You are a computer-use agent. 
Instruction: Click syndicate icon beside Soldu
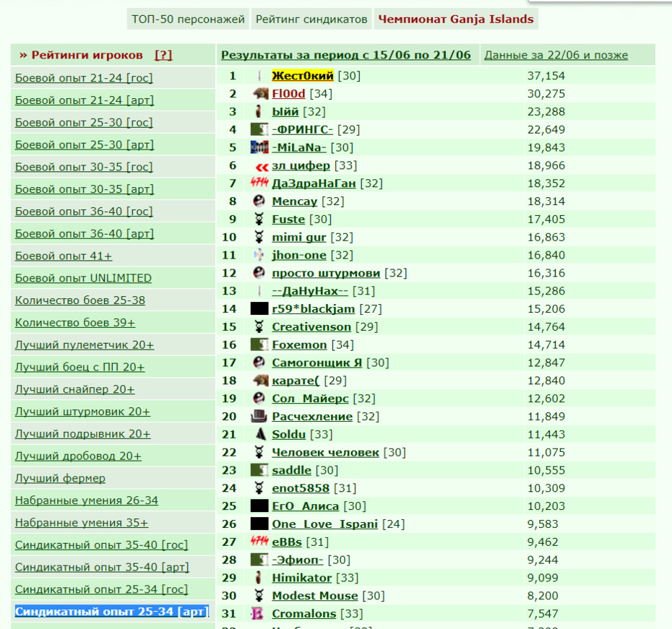[259, 434]
